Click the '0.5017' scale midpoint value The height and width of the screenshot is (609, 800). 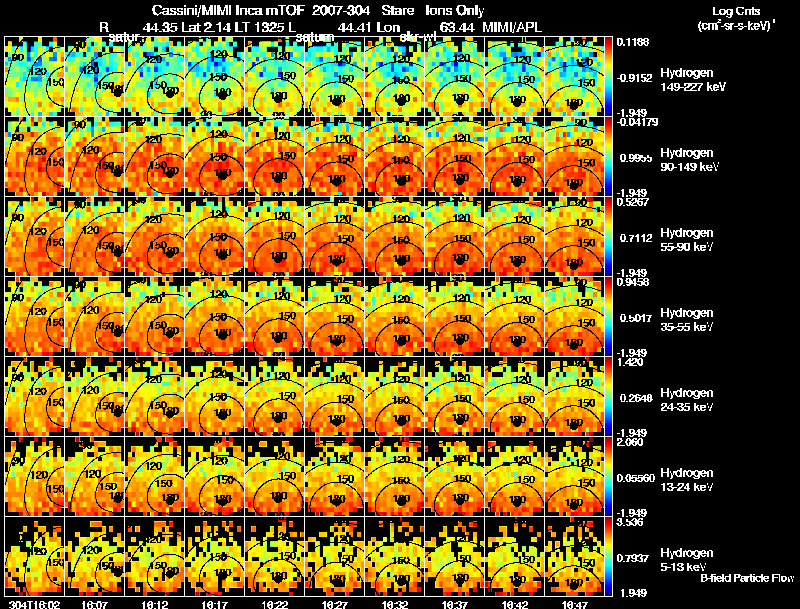pyautogui.click(x=636, y=318)
